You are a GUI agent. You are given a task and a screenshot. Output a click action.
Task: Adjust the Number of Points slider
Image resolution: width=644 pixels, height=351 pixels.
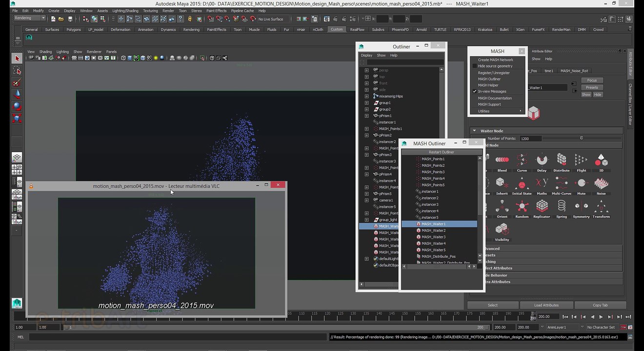581,138
